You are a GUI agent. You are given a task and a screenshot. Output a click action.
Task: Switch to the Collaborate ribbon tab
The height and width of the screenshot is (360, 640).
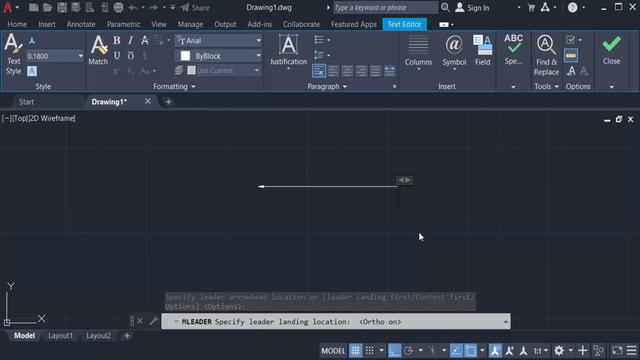pyautogui.click(x=301, y=24)
